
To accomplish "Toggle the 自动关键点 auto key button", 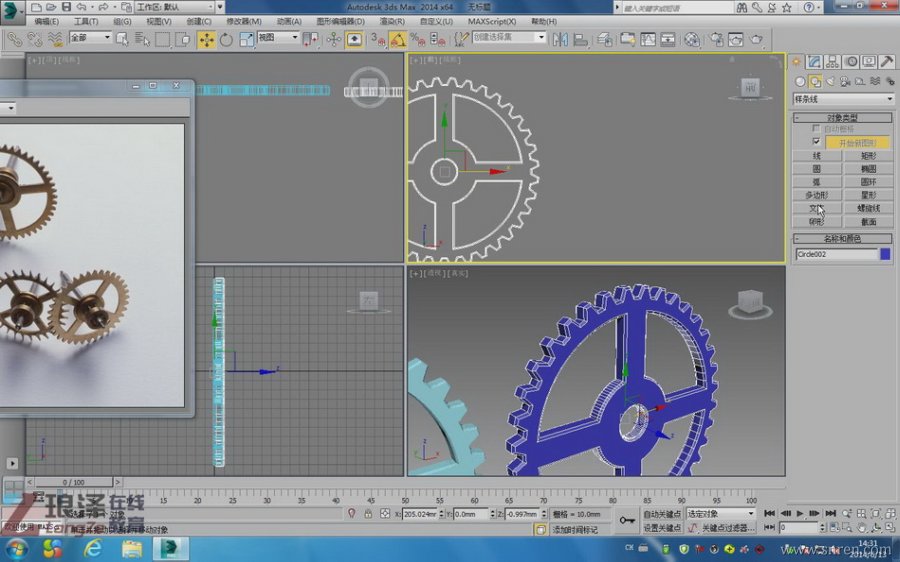I will (661, 514).
